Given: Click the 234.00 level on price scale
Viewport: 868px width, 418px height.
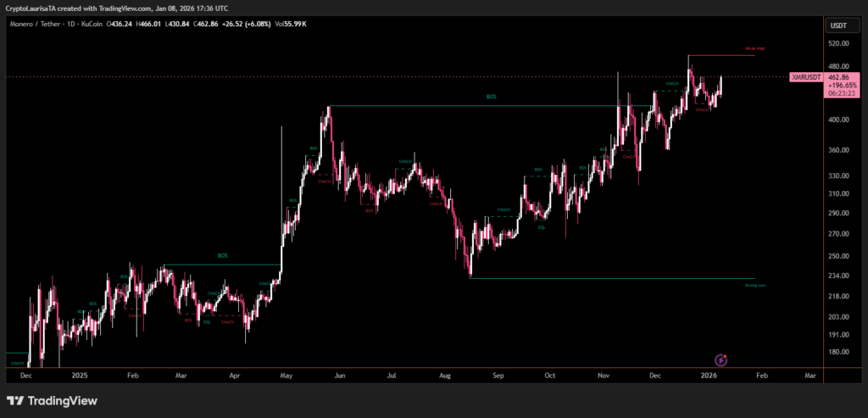Looking at the screenshot, I should 839,276.
